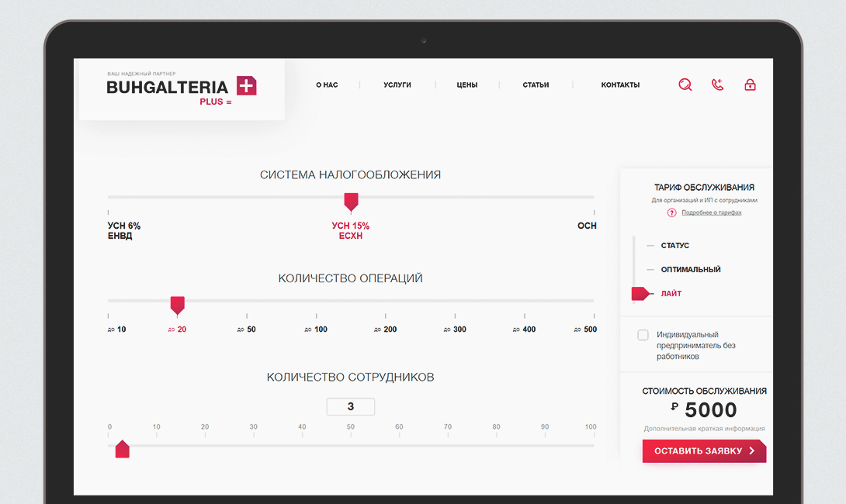Screen dimensions: 846x504
Task: Follow the Подробнее о тарифах link
Action: [x=712, y=212]
